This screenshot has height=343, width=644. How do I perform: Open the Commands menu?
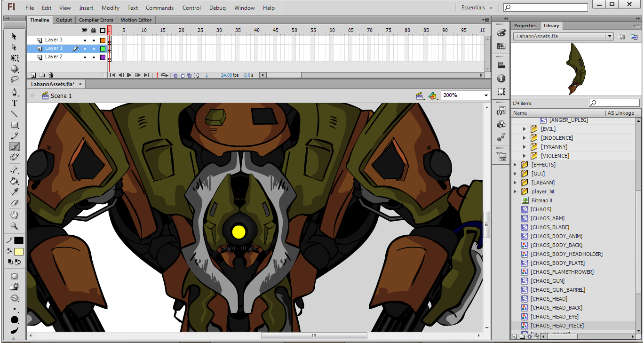tap(159, 8)
